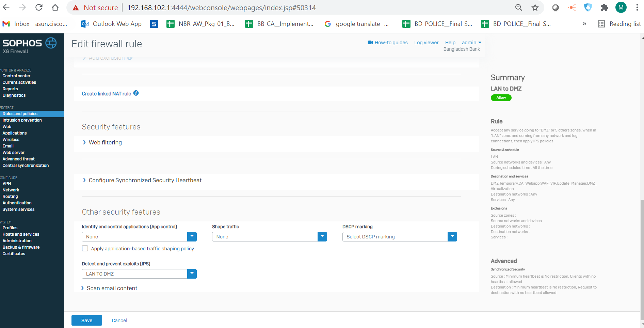Open the Outlook Web App bookmark
This screenshot has width=644, height=328.
[111, 24]
